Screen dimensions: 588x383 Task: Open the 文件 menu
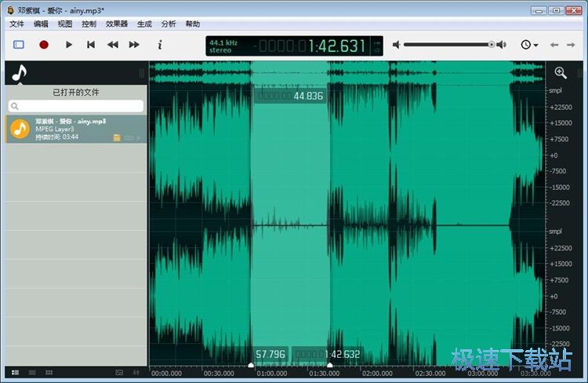click(16, 24)
